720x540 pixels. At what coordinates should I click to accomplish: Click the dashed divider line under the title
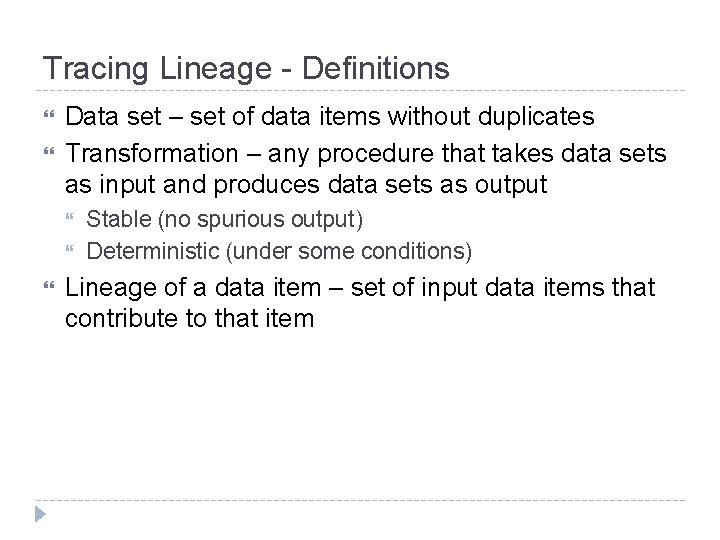[x=360, y=91]
